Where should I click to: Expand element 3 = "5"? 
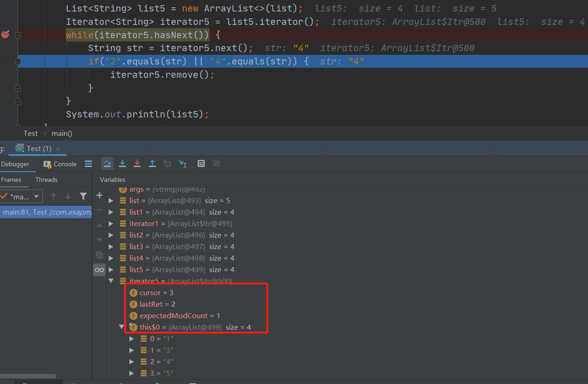tap(132, 373)
